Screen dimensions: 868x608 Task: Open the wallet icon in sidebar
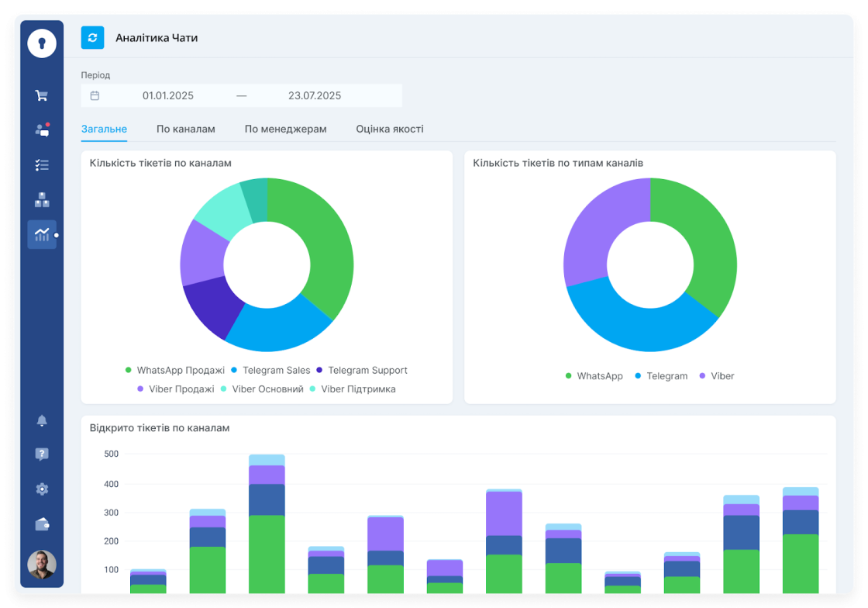coord(42,524)
